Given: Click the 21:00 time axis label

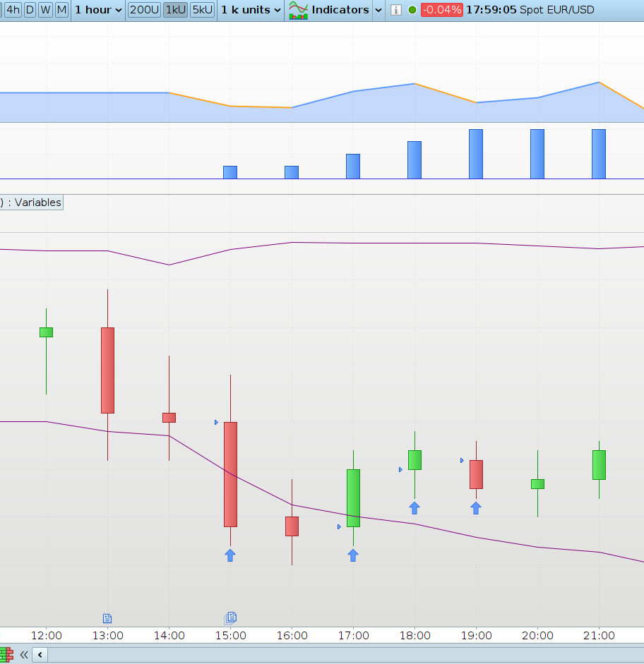Looking at the screenshot, I should pos(599,635).
